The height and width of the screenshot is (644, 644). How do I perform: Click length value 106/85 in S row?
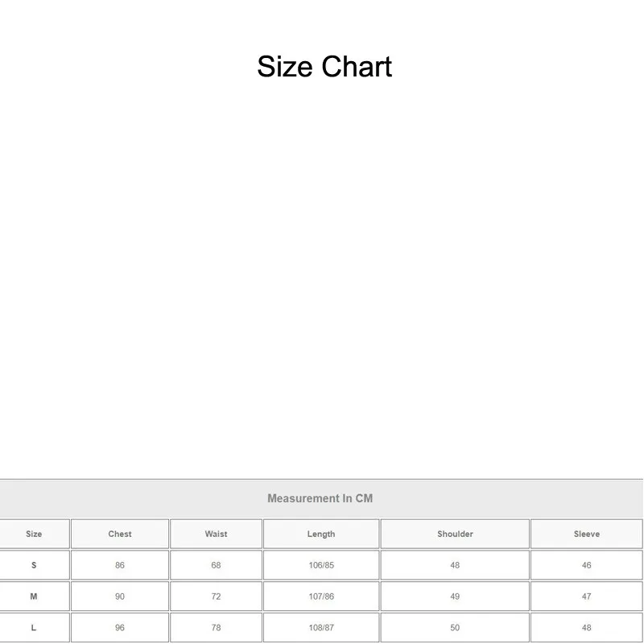pos(321,565)
